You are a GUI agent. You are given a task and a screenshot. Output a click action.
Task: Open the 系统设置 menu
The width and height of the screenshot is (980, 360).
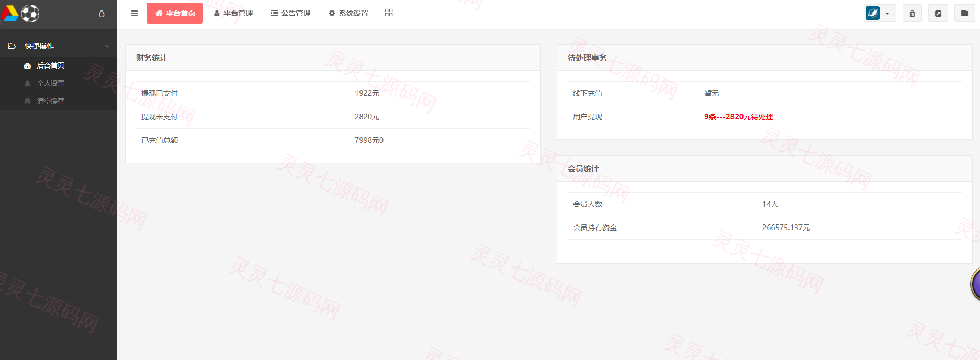pos(348,13)
